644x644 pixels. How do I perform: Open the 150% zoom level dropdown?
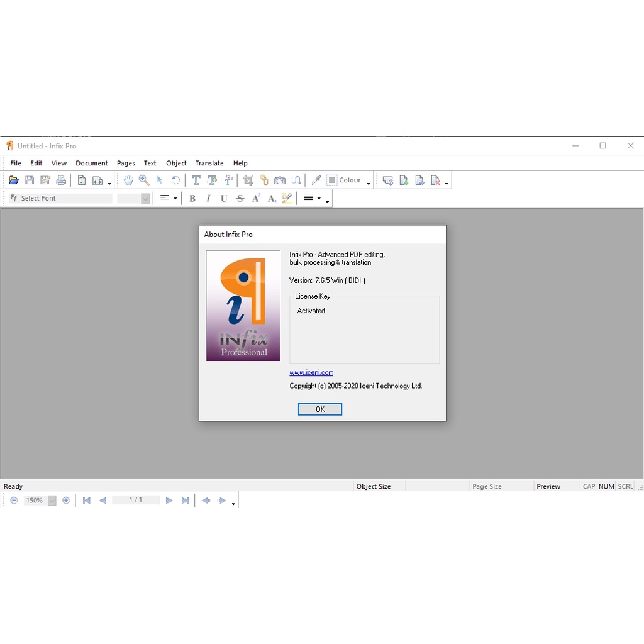52,500
